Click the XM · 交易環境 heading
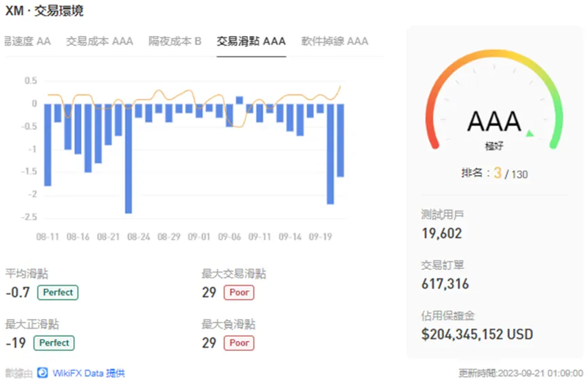This screenshot has width=588, height=385. click(x=44, y=10)
